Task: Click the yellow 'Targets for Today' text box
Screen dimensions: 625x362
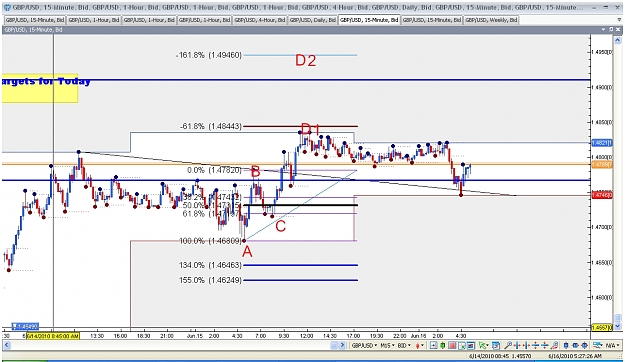Action: pos(40,88)
